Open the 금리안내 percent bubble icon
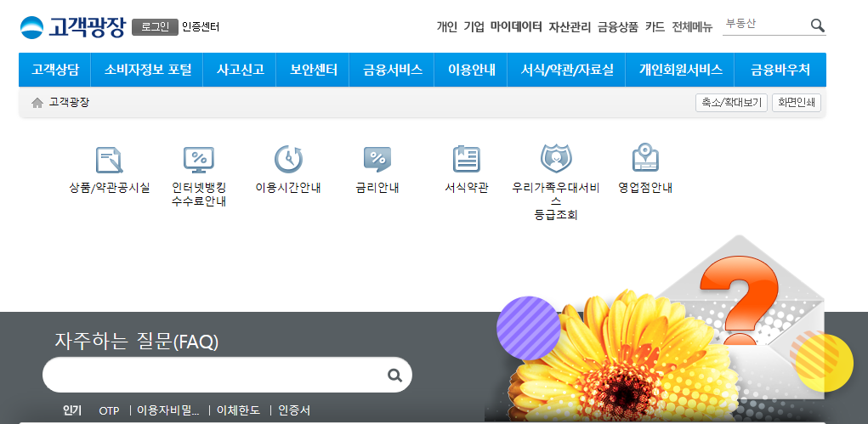Image resolution: width=868 pixels, height=424 pixels. pyautogui.click(x=377, y=160)
